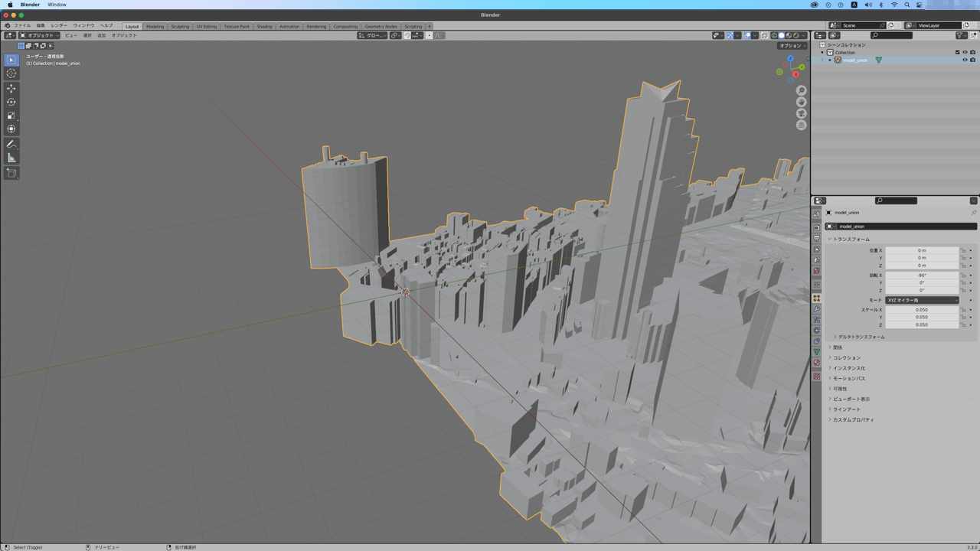Open the Particles properties tab
The image size is (980, 551).
(x=816, y=320)
